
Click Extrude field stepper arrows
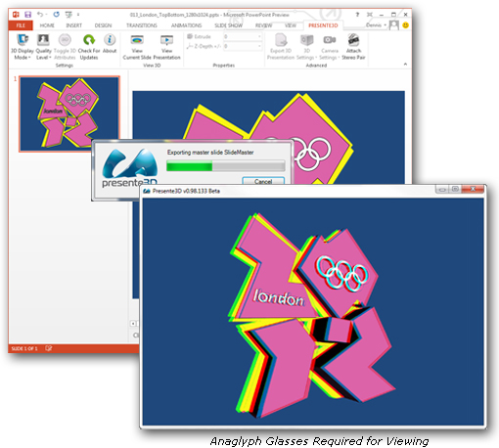tap(259, 36)
